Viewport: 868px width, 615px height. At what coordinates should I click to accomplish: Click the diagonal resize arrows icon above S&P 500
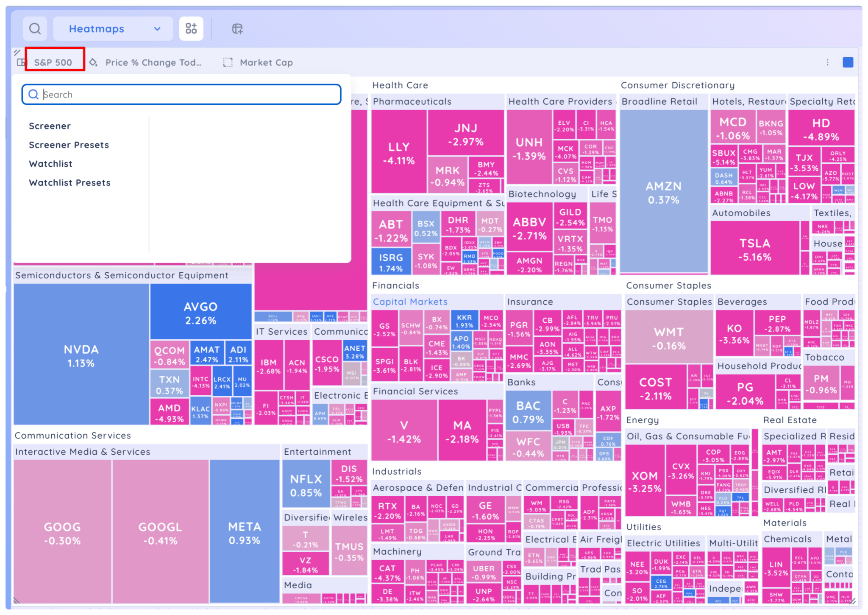(16, 52)
